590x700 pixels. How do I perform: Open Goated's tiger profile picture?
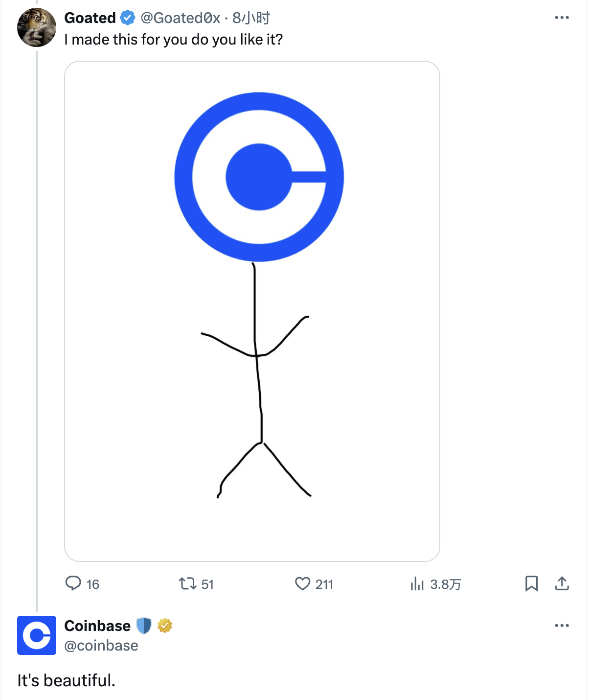click(37, 27)
